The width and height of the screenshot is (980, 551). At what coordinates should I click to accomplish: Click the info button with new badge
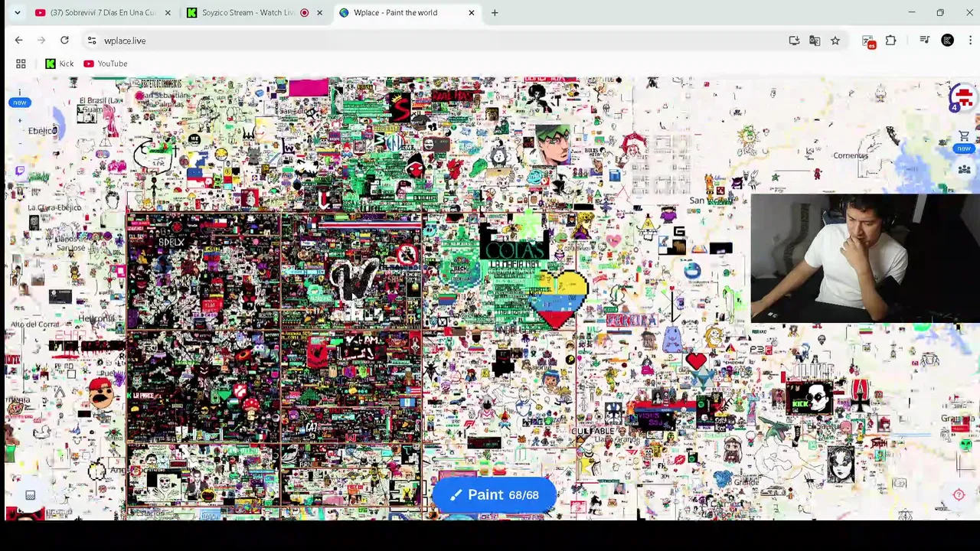(19, 95)
